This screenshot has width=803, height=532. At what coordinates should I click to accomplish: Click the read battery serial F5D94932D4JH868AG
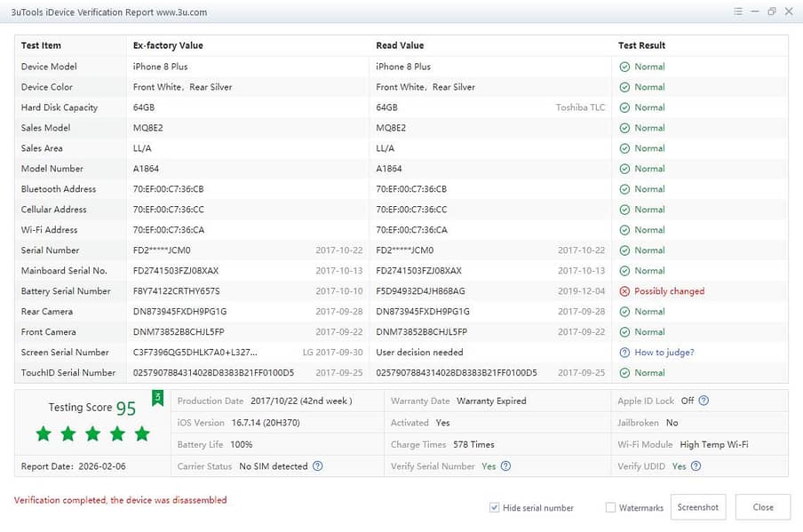[x=420, y=290]
